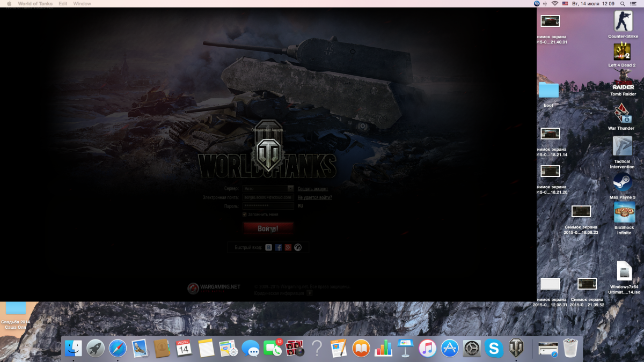Open Contacts from the Dock
644x362 pixels.
[x=162, y=348]
